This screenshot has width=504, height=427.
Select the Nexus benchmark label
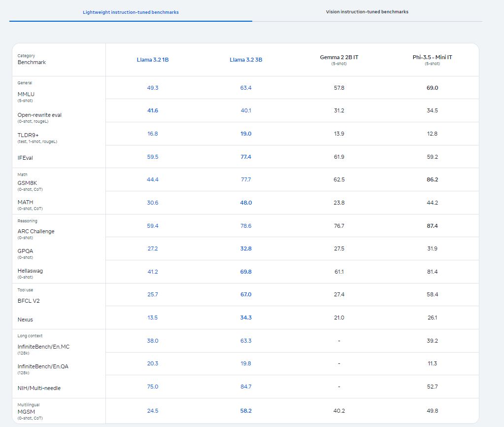point(25,320)
